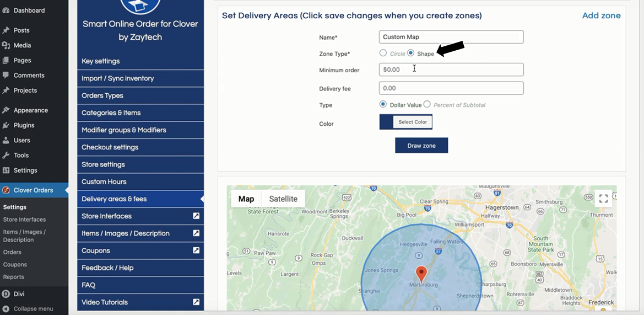
Task: Click the red location marker at Martinsburg
Action: 421,274
